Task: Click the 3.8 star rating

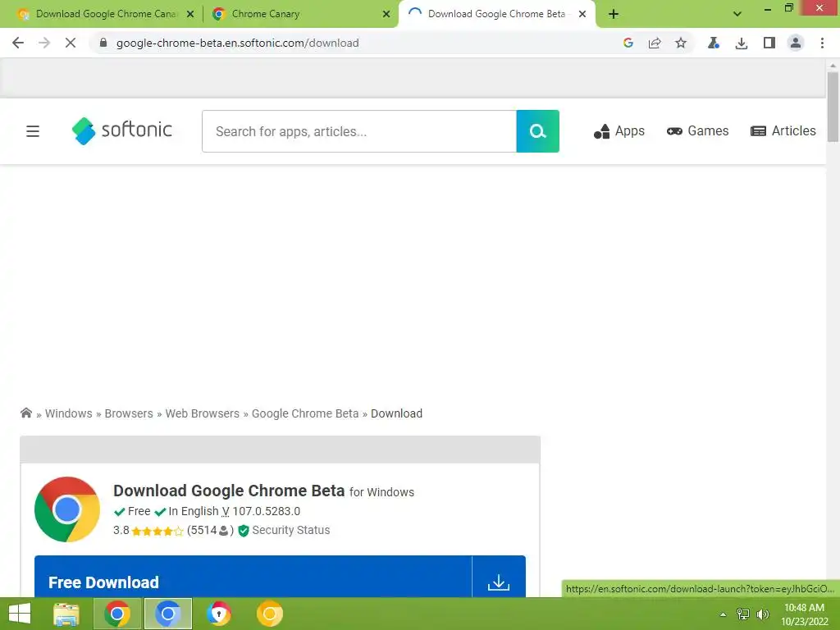Action: 148,531
